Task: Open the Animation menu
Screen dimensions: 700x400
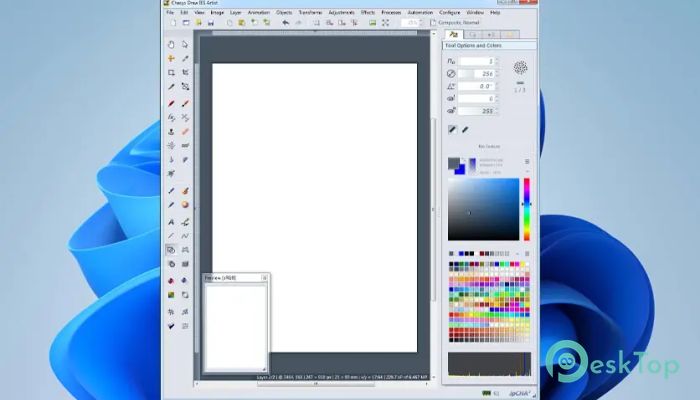Action: 258,12
